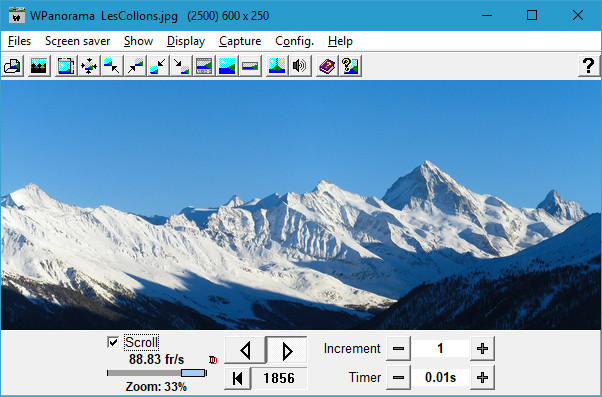
Task: Decrease Timer with minus button
Action: pyautogui.click(x=398, y=378)
